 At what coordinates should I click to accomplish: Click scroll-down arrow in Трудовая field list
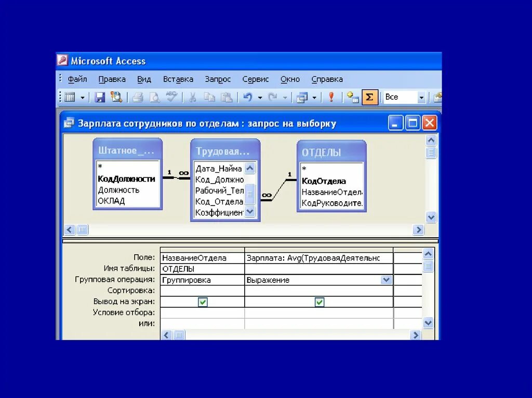click(250, 212)
